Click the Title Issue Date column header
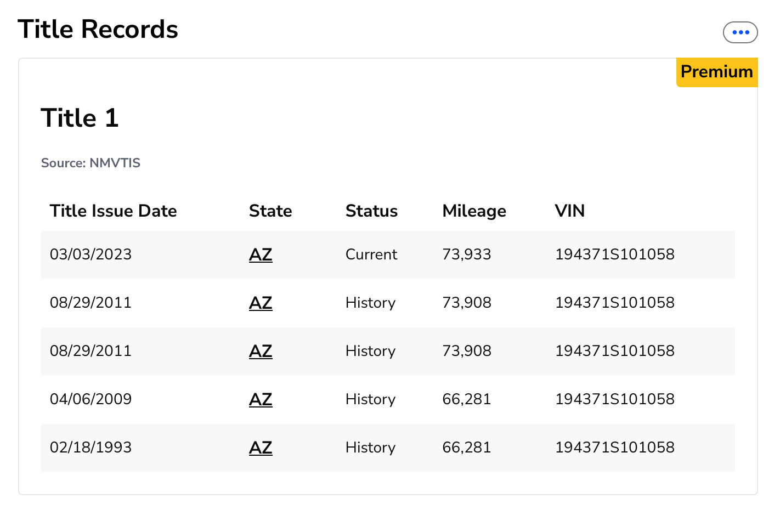 click(x=114, y=211)
